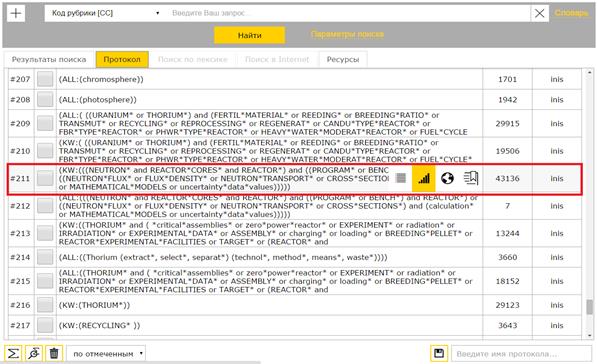
Task: Tick the checkbox for query #211
Action: click(45, 178)
